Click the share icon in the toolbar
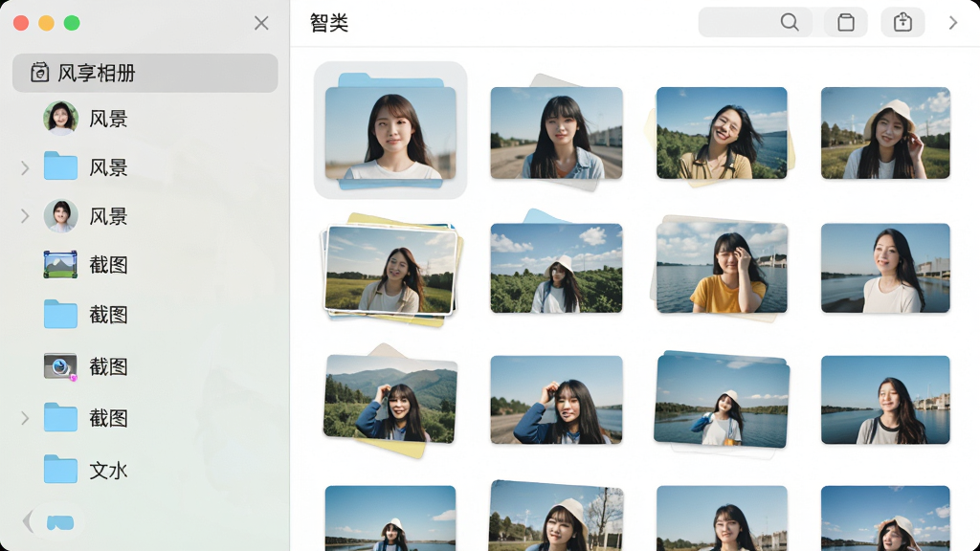 [902, 23]
